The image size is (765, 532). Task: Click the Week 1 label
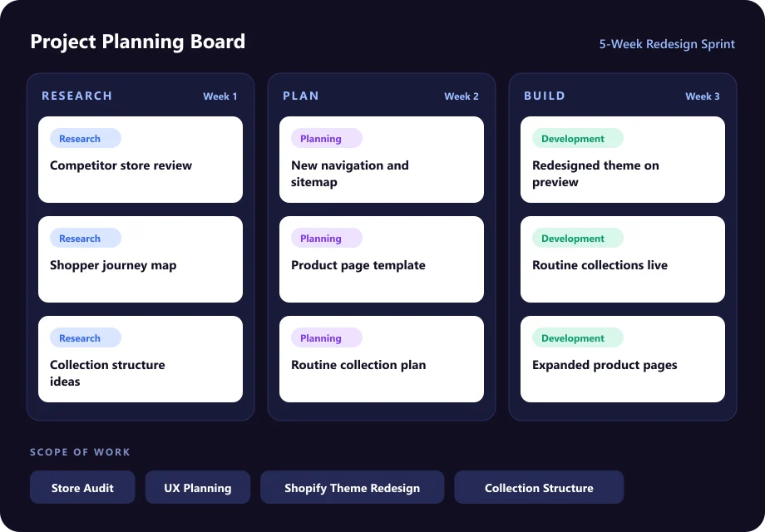point(220,96)
